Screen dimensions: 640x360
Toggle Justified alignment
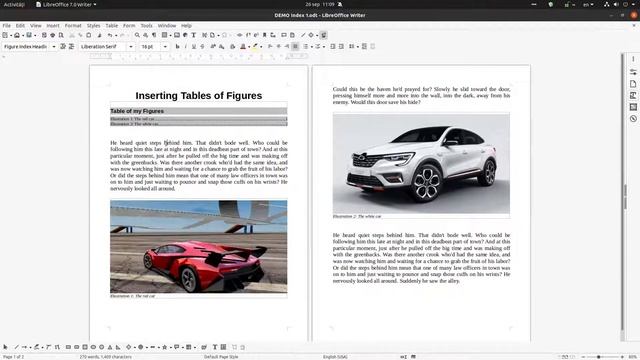(296, 47)
